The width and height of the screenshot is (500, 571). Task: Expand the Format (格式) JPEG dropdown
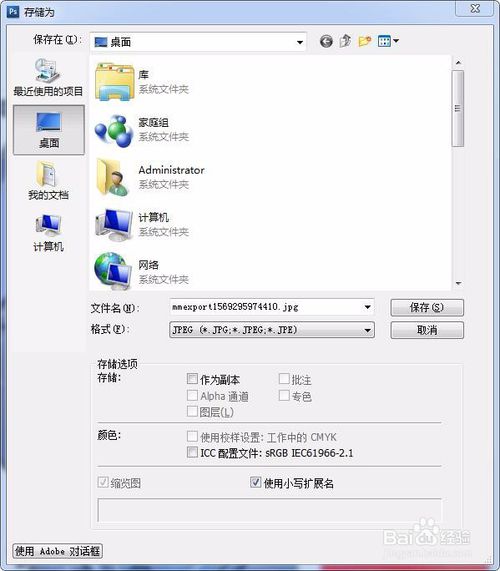click(367, 330)
